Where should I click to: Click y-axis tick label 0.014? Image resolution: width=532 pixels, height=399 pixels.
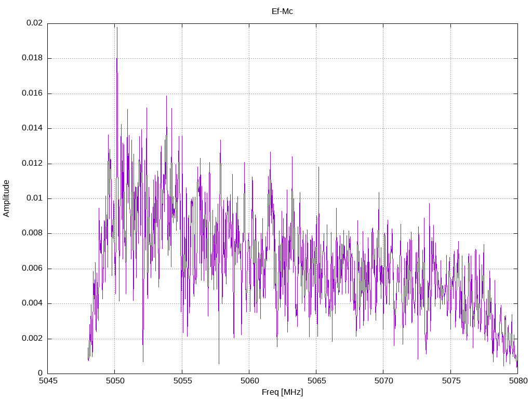pos(32,128)
